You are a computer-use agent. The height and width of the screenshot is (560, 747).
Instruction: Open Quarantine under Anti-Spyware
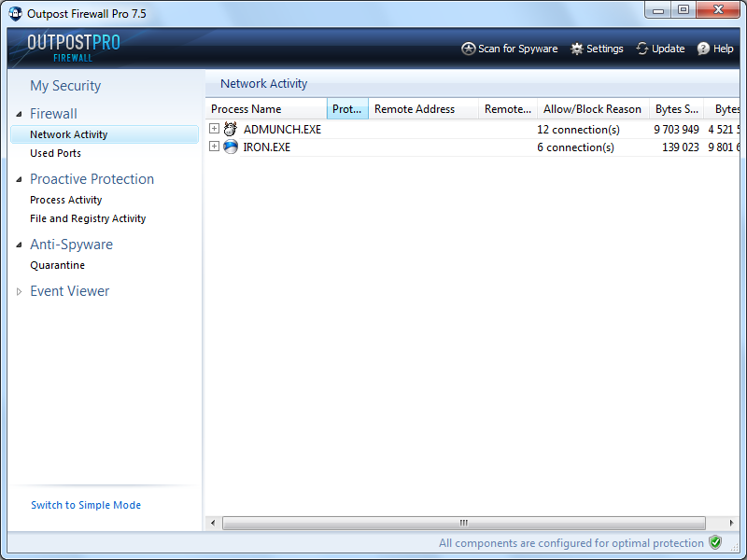click(x=57, y=265)
